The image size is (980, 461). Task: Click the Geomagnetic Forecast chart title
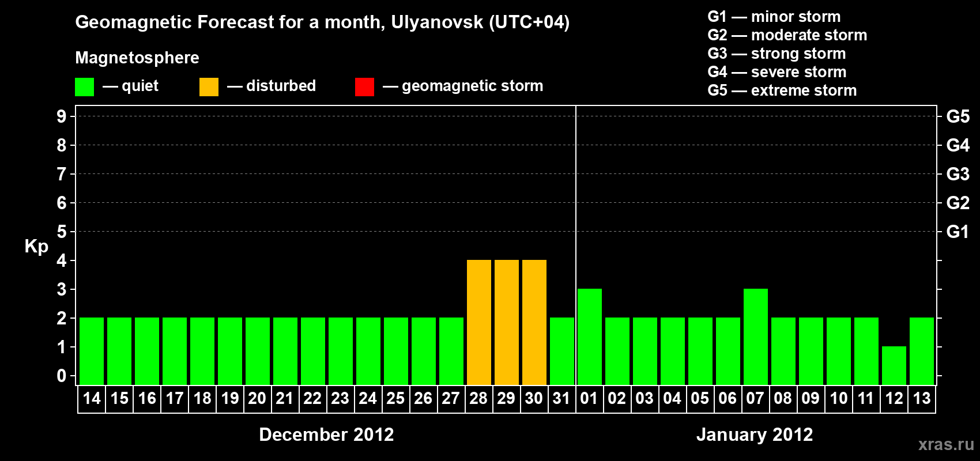pos(322,22)
